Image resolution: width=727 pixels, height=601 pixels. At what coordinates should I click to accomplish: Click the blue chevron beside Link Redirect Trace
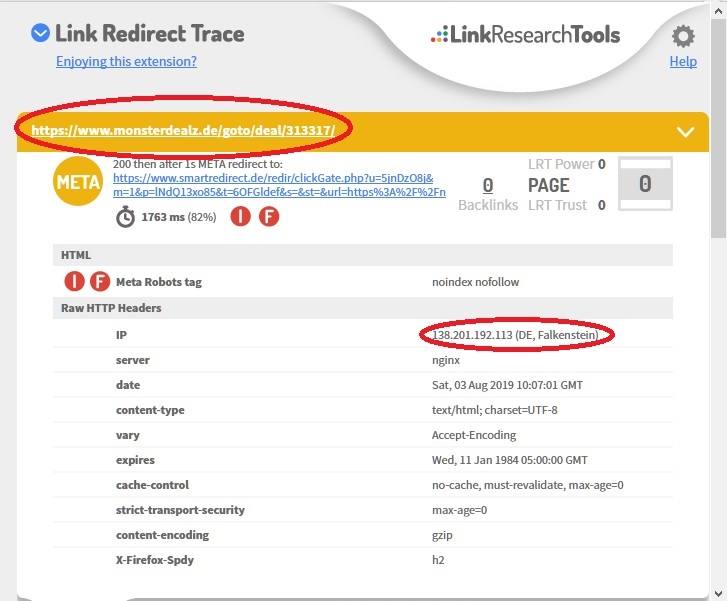(40, 34)
